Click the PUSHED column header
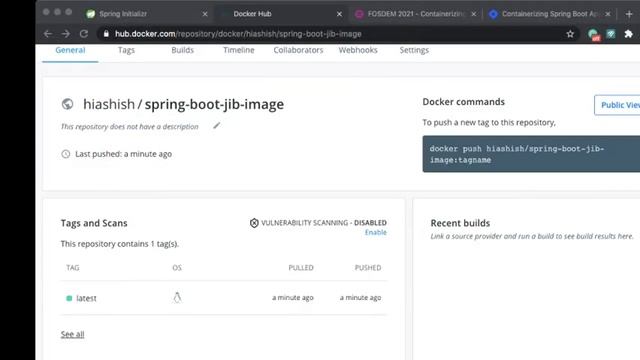Image resolution: width=640 pixels, height=360 pixels. click(368, 268)
